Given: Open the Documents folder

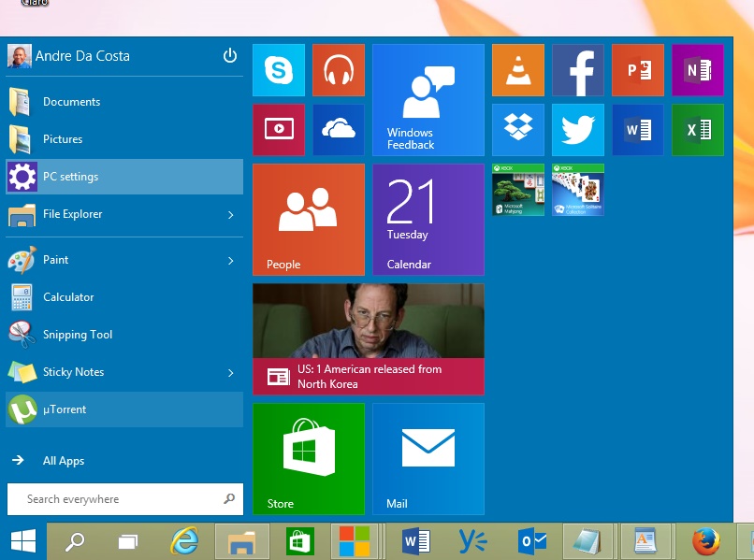Looking at the screenshot, I should (x=124, y=102).
